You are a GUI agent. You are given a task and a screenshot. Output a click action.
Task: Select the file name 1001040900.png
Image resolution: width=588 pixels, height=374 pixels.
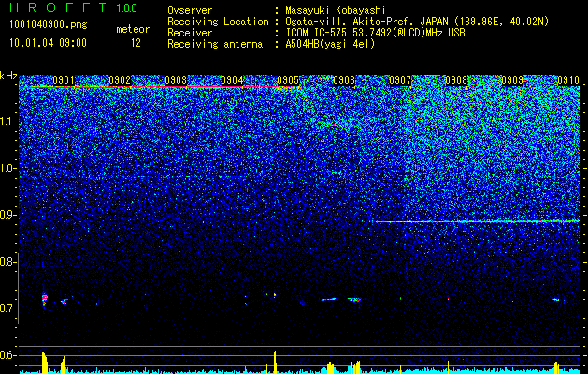tap(49, 24)
